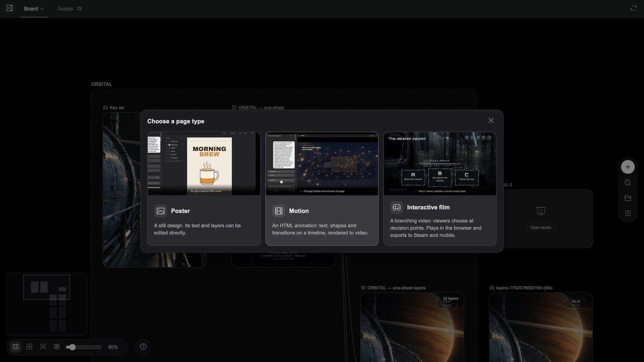Open the folder icon in right toolbar
Image resolution: width=644 pixels, height=362 pixels.
(627, 198)
